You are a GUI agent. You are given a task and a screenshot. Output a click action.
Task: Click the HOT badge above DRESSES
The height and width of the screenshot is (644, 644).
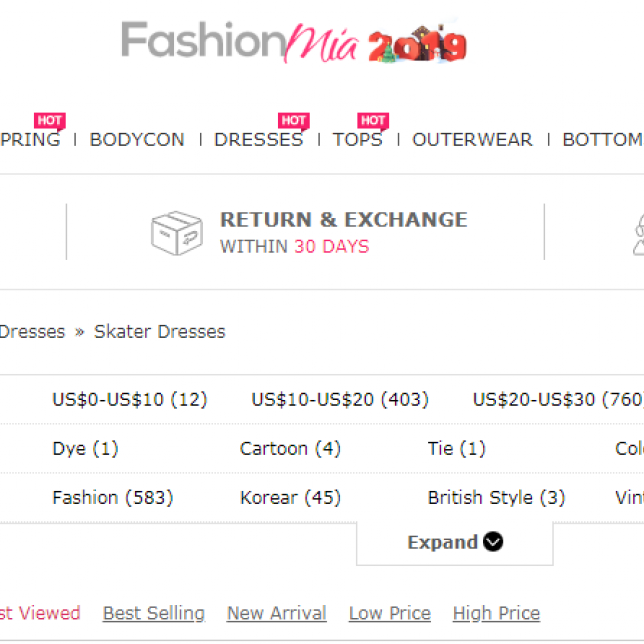[x=294, y=121]
